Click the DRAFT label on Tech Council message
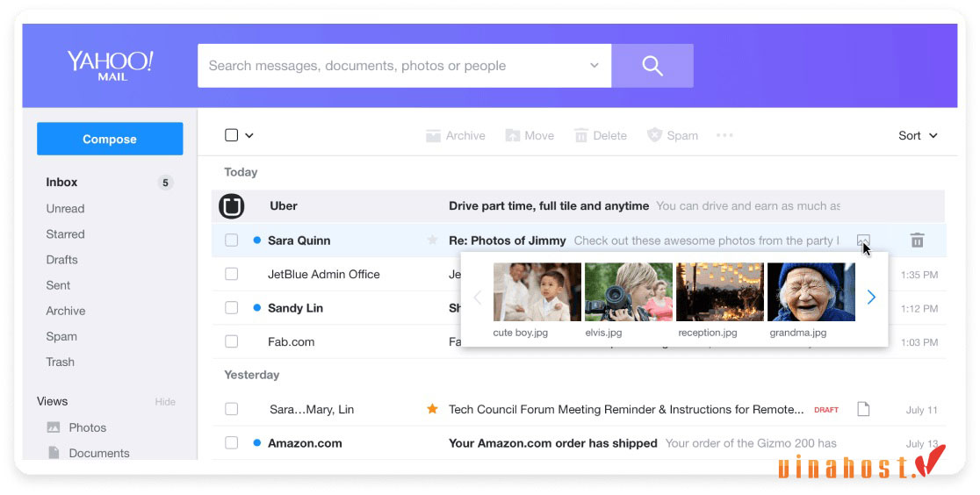The image size is (980, 495). (x=826, y=410)
